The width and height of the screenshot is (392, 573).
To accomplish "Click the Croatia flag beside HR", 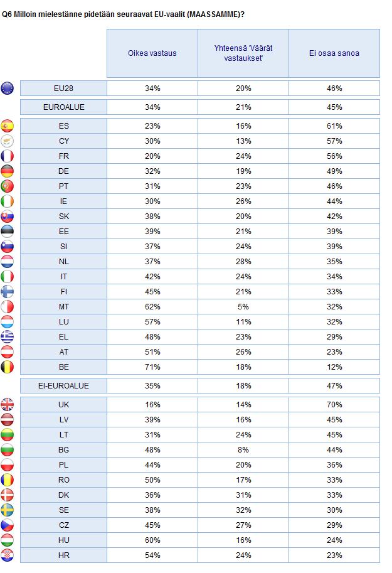I will pyautogui.click(x=8, y=555).
